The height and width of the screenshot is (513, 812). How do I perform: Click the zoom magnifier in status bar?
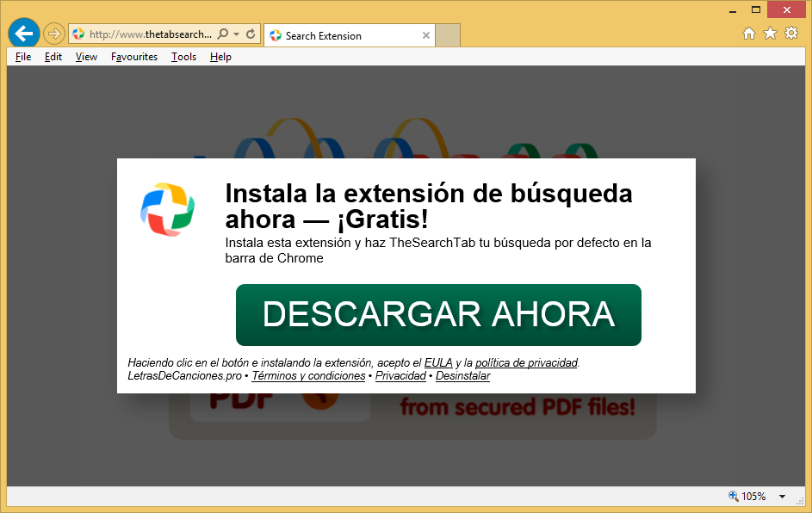[733, 497]
